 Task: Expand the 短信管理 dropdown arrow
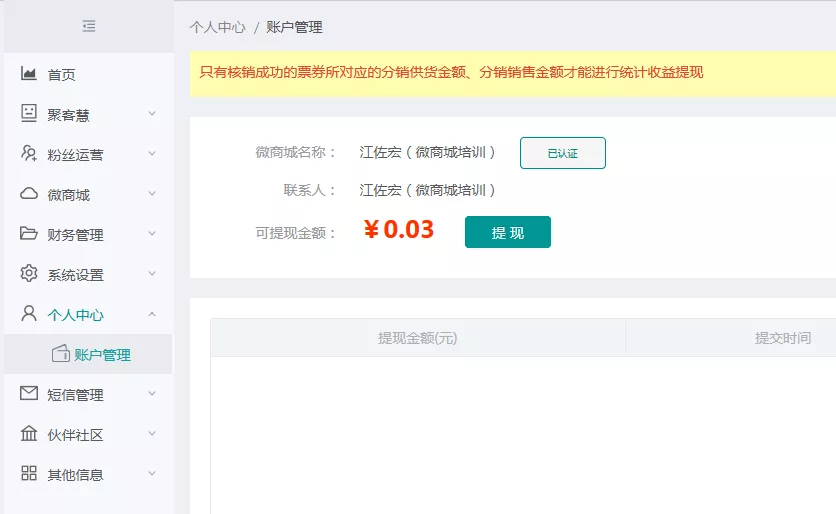pos(152,394)
